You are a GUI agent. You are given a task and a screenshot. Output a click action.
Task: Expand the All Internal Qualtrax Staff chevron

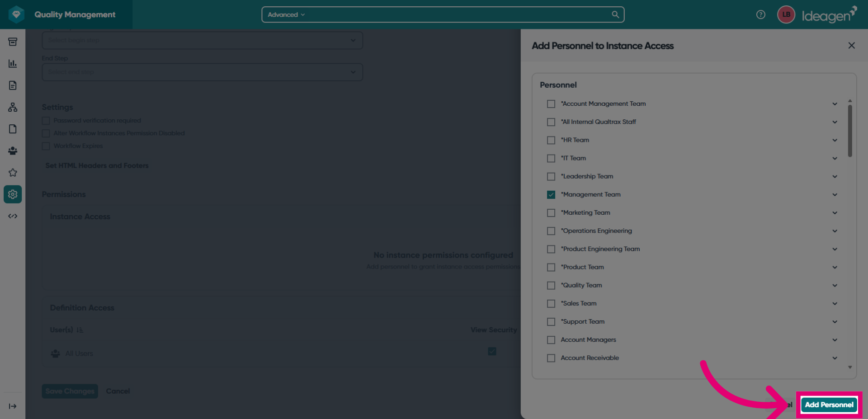click(x=835, y=122)
